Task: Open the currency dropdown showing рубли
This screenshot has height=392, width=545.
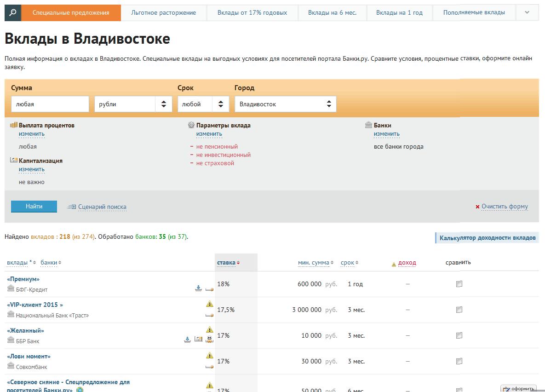Action: click(133, 104)
